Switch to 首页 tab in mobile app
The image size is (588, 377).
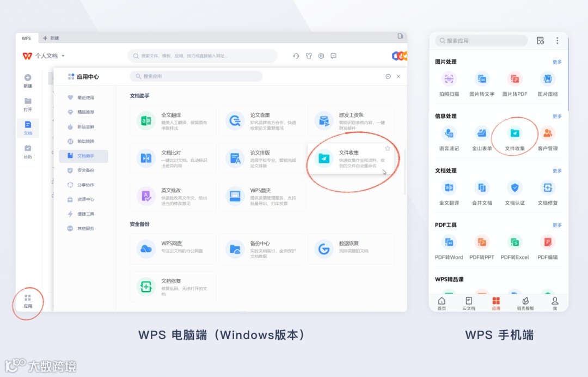point(442,303)
